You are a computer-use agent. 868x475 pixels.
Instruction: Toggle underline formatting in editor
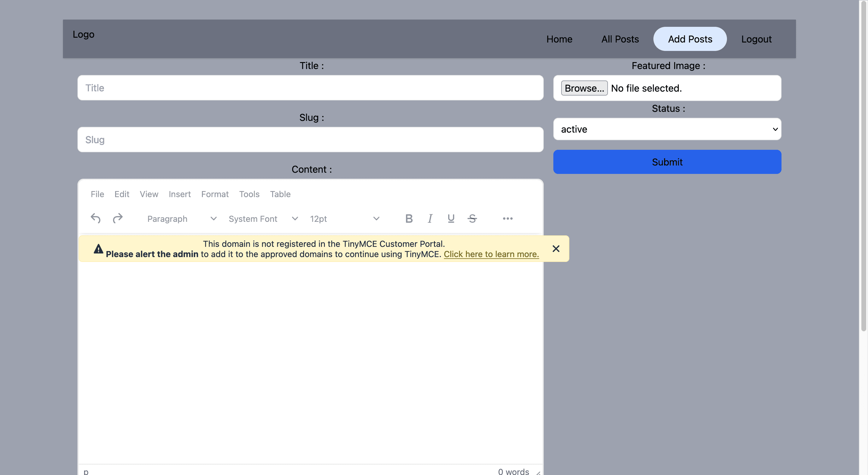[451, 219]
